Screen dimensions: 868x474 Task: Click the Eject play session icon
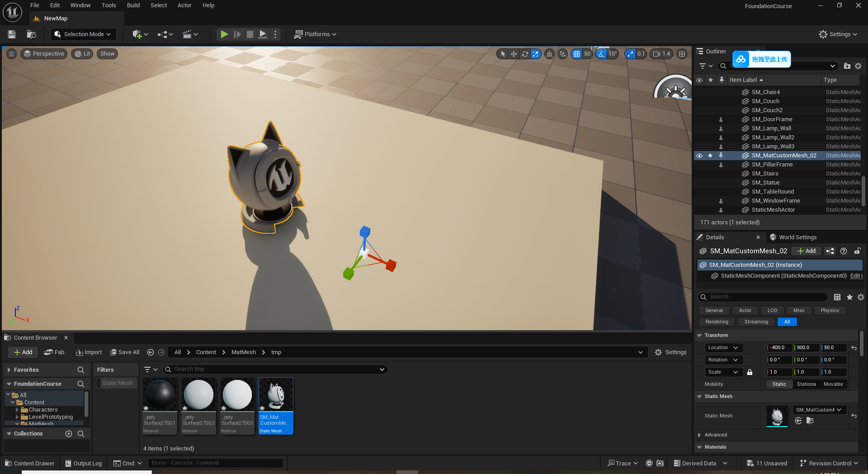point(263,34)
